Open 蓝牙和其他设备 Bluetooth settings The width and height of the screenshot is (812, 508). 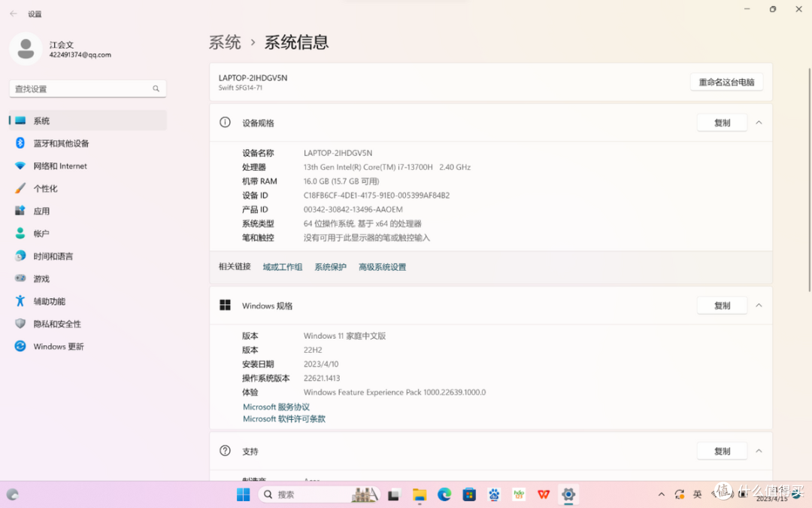pyautogui.click(x=87, y=144)
